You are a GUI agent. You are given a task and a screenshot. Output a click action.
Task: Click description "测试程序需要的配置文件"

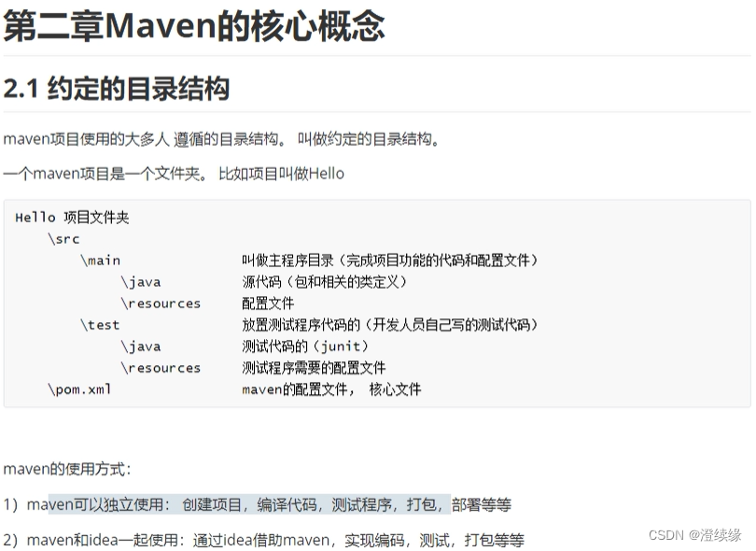314,368
